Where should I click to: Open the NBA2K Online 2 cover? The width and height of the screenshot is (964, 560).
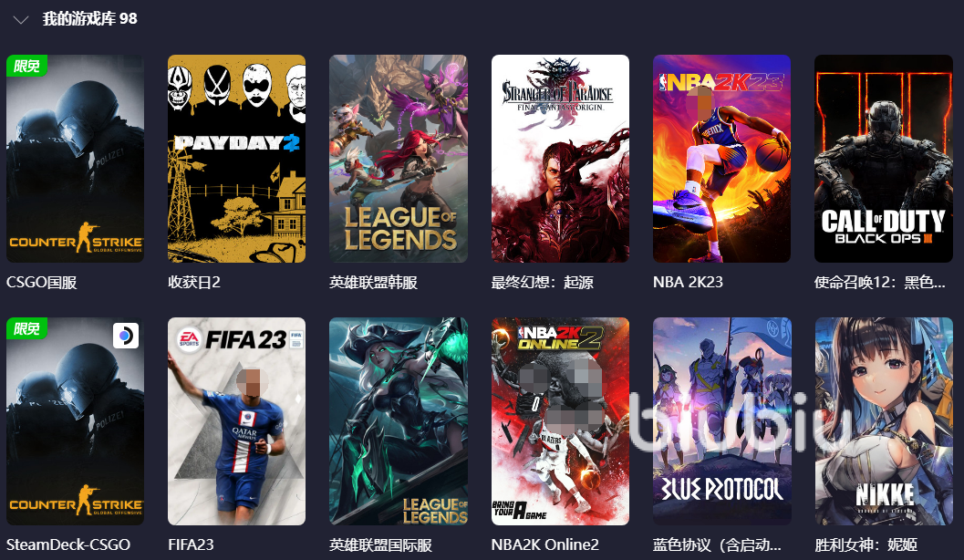click(x=560, y=421)
